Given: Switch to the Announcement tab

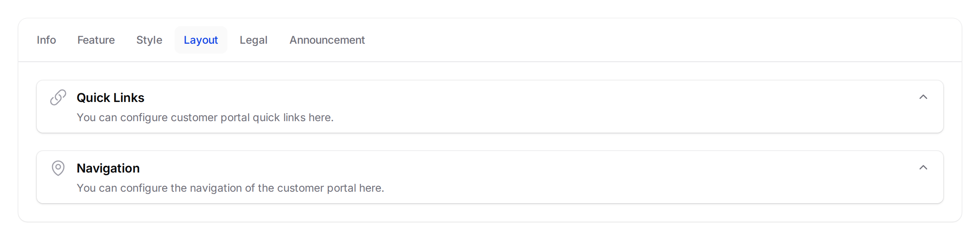Looking at the screenshot, I should pos(327,40).
